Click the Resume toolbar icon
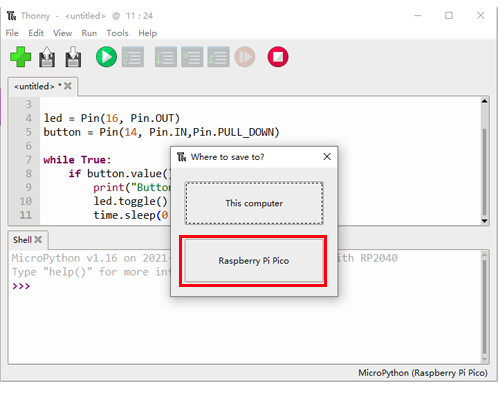 pyautogui.click(x=245, y=57)
